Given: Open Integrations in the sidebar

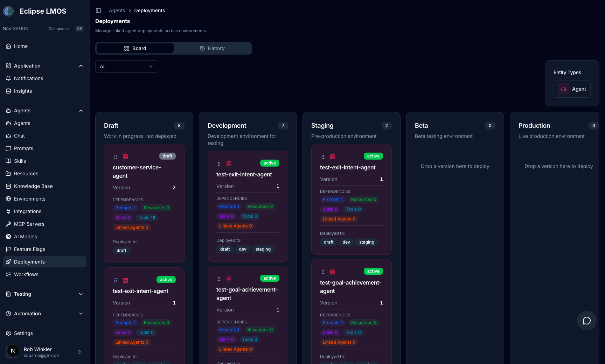Looking at the screenshot, I should click(44, 211).
